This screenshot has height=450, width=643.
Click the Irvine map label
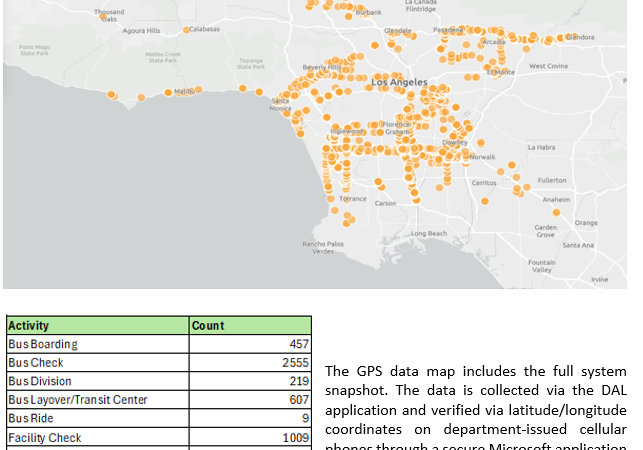(x=599, y=279)
